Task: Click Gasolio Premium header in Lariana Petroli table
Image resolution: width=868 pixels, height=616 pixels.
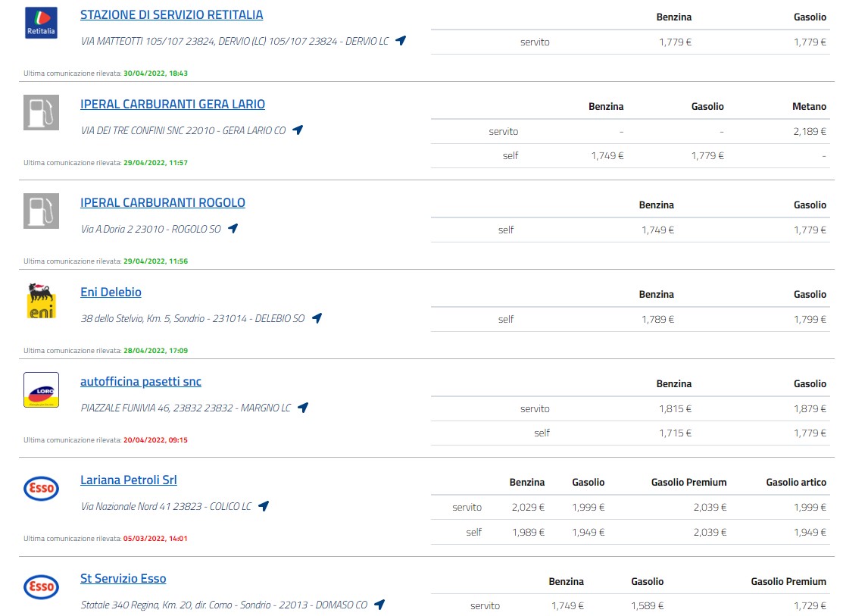Action: tap(688, 483)
